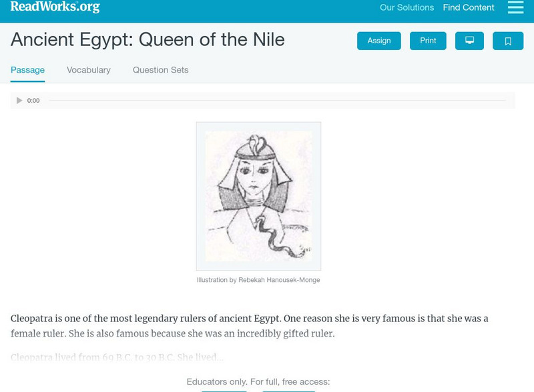The height and width of the screenshot is (392, 534).
Task: Click the audio time 0:00 label
Action: coord(33,101)
